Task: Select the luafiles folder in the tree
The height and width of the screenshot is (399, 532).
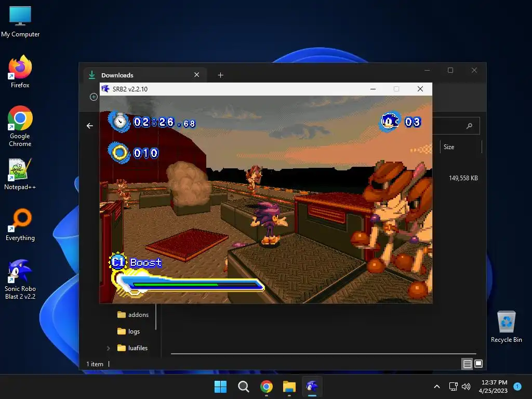Action: pyautogui.click(x=132, y=348)
